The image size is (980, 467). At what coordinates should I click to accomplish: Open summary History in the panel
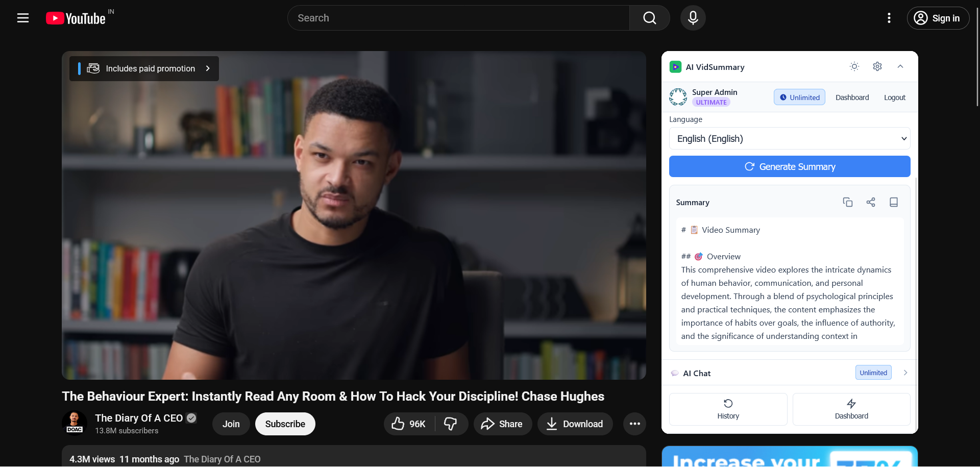(x=728, y=409)
